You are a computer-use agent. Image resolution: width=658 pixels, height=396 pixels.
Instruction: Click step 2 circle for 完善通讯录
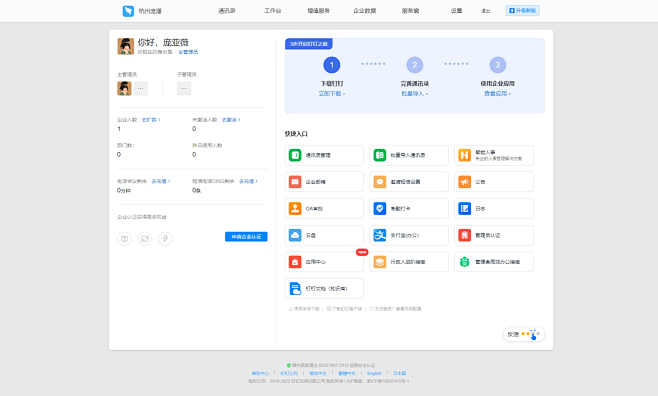415,65
